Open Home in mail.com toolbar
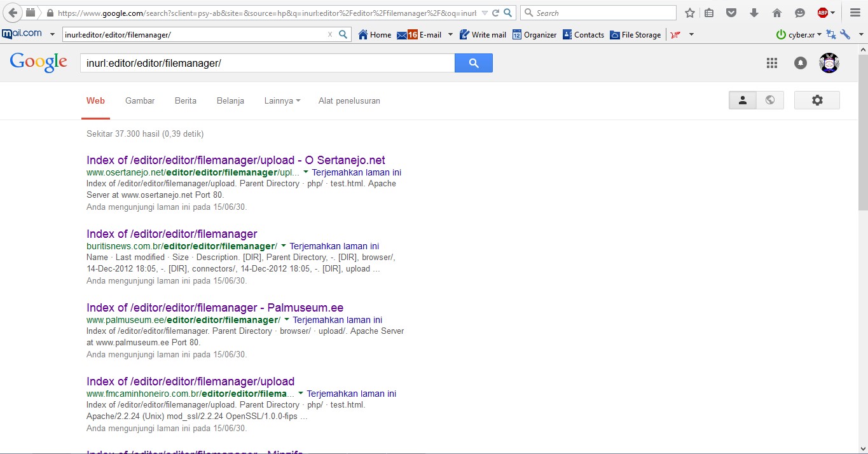This screenshot has height=454, width=868. pos(375,35)
